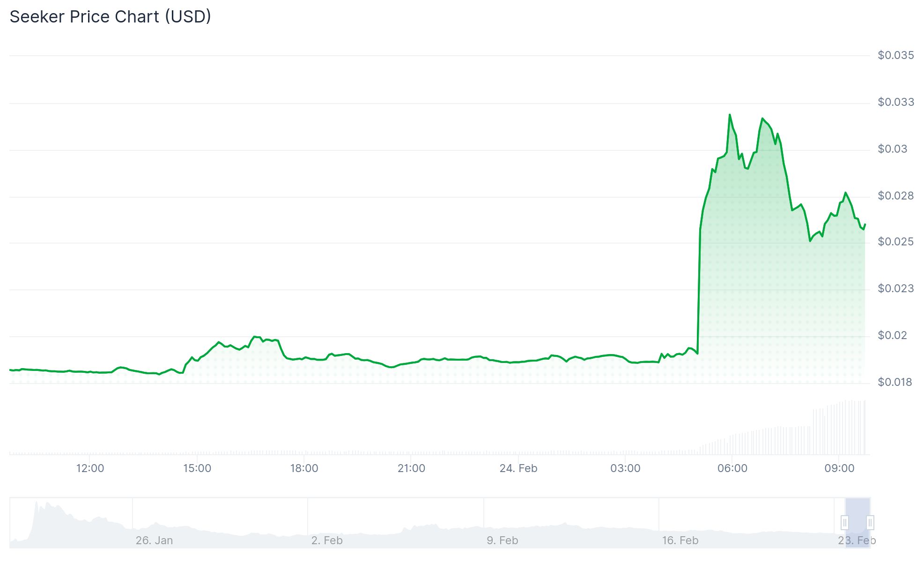Click the highest peak of the green price line
The height and width of the screenshot is (562, 924).
730,115
